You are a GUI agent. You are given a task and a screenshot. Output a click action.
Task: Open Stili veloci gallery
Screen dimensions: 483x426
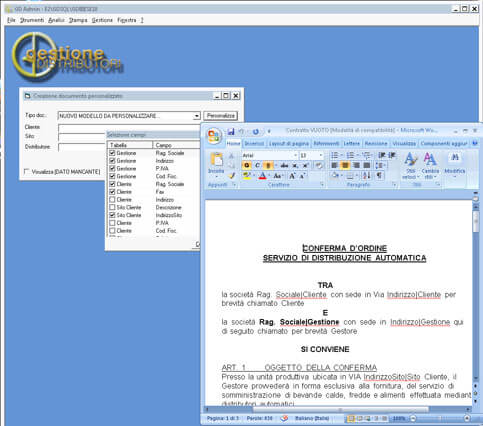click(411, 166)
